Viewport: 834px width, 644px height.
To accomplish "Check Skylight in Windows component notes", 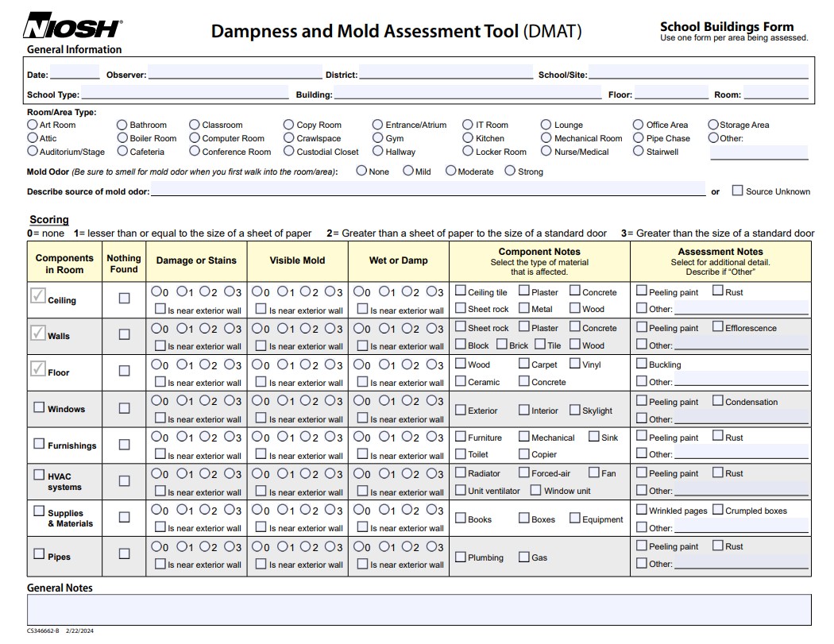I will coord(575,410).
